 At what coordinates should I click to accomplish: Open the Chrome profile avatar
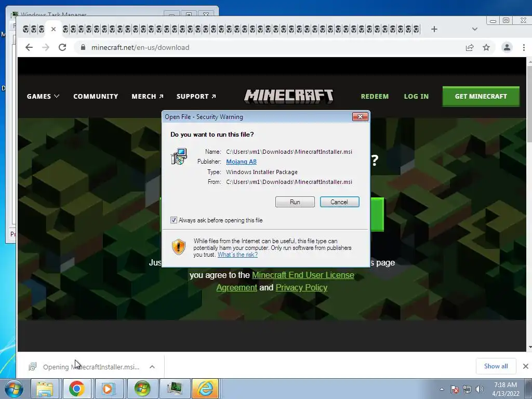tap(507, 47)
